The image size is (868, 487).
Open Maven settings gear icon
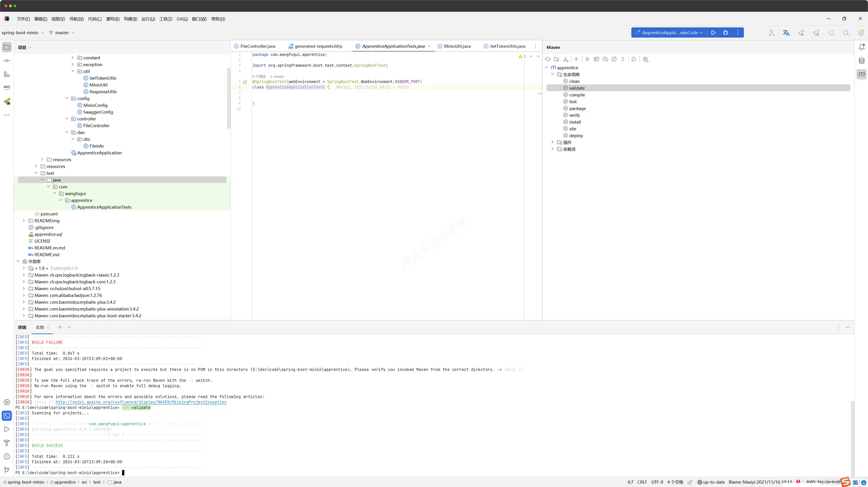coord(645,59)
